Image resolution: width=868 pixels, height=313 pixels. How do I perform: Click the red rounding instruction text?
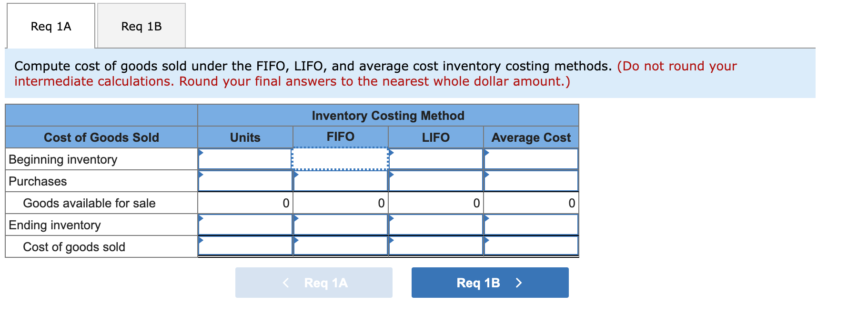(375, 74)
